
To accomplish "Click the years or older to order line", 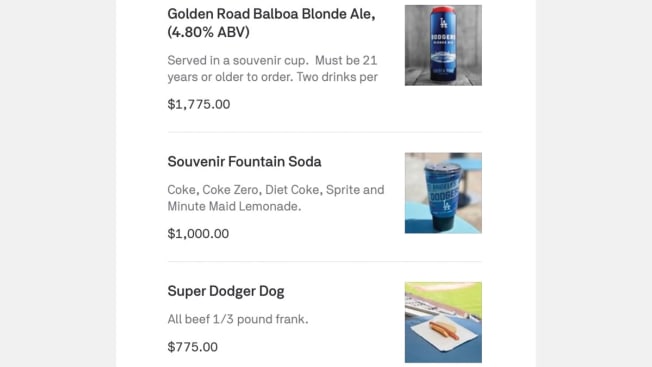I will pos(272,77).
